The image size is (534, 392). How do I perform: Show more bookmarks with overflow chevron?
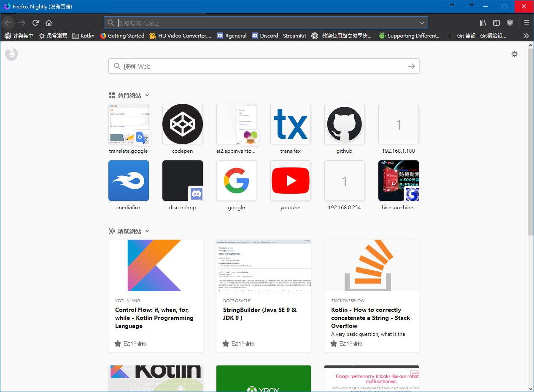526,36
